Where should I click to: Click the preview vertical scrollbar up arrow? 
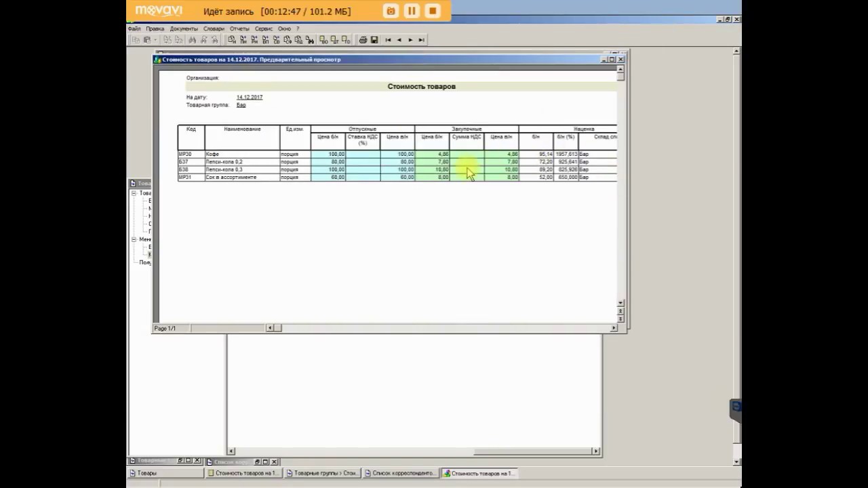[620, 69]
